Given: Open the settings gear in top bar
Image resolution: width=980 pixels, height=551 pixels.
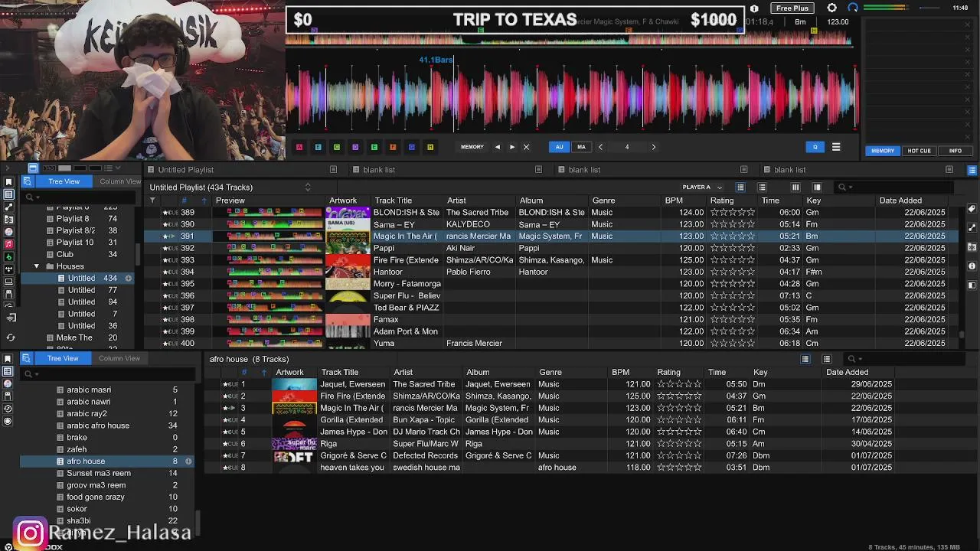Looking at the screenshot, I should [832, 8].
